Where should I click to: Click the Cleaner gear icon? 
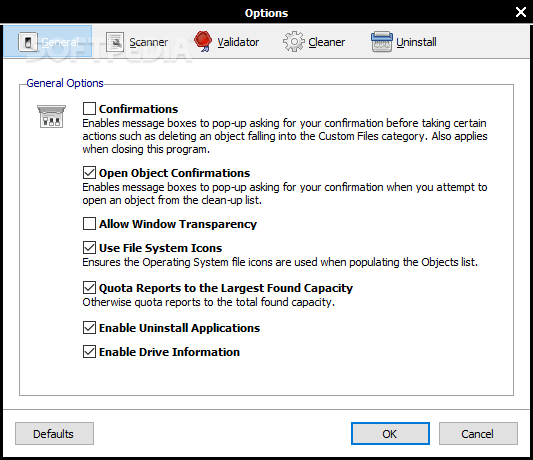pos(294,42)
